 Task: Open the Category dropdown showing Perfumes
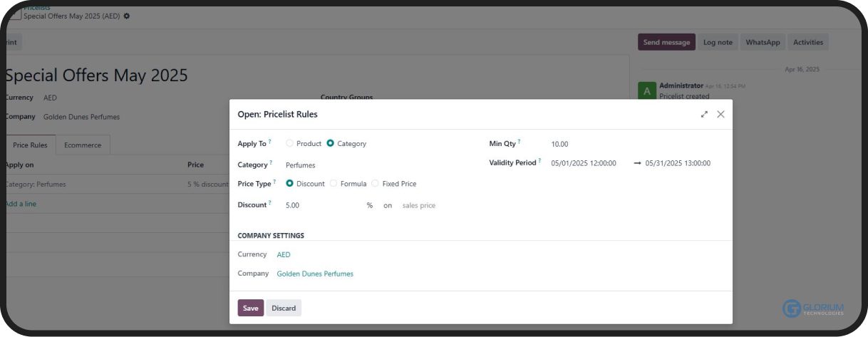[x=321, y=165]
